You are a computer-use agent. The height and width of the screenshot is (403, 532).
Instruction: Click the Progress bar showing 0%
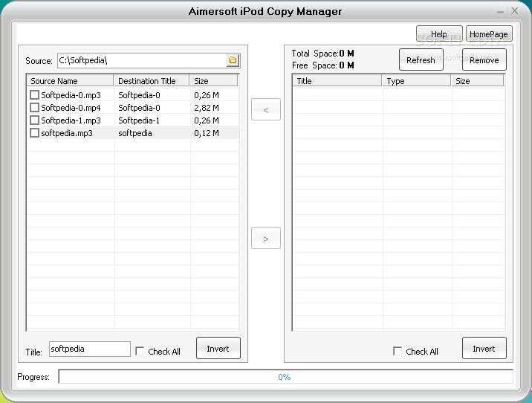pos(285,377)
